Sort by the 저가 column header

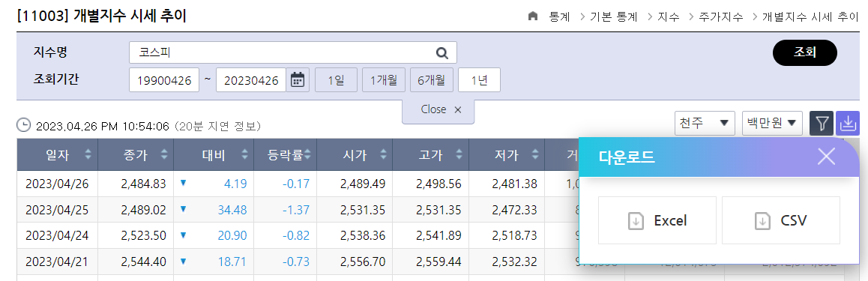pyautogui.click(x=507, y=155)
